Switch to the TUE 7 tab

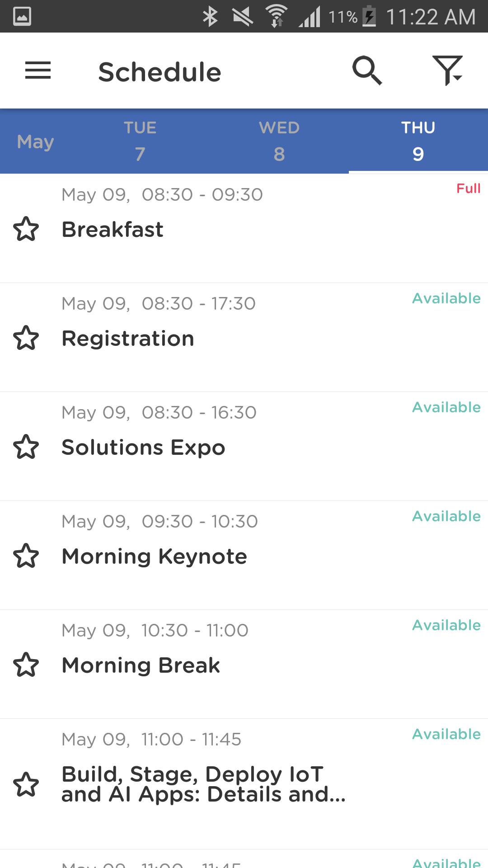[140, 141]
